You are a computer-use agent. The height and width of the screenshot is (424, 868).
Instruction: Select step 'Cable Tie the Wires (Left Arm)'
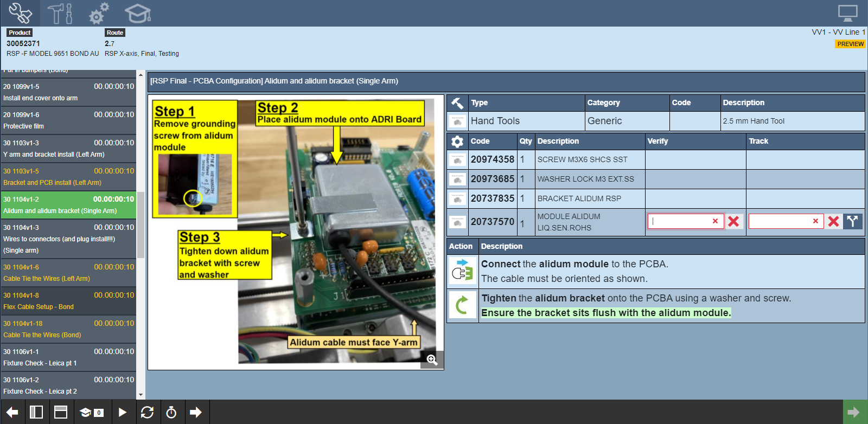coord(68,273)
